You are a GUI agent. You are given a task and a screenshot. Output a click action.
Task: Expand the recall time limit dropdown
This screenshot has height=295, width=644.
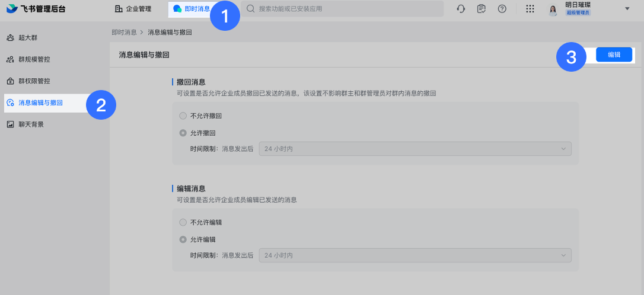(415, 149)
